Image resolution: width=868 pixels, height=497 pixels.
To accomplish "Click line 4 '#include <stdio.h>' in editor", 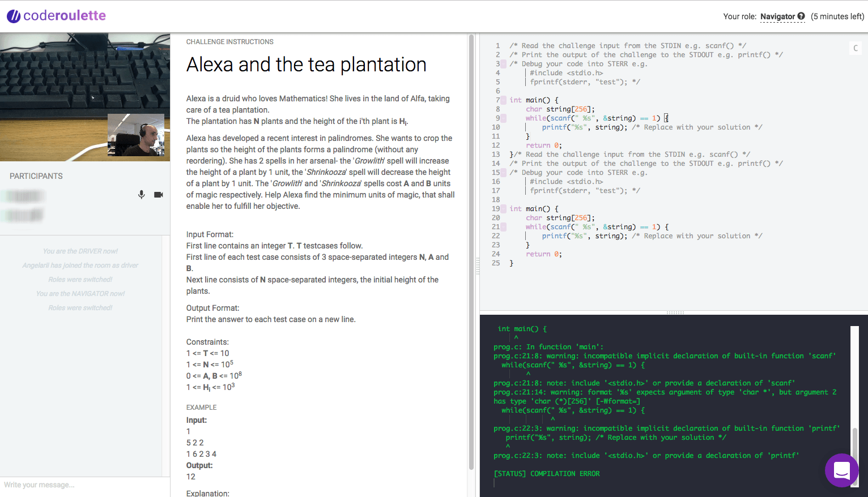I will coord(567,73).
